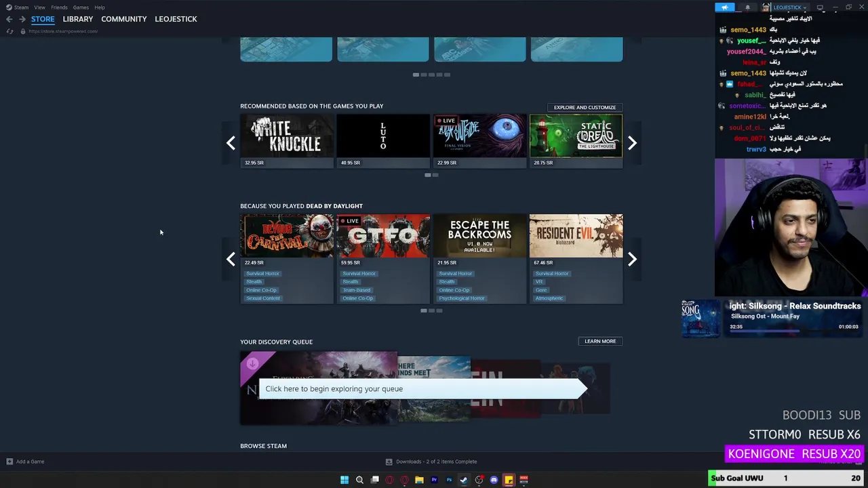Screen dimensions: 868x488
Task: Open the yellow Sticky Notes taskbar icon
Action: tap(509, 480)
